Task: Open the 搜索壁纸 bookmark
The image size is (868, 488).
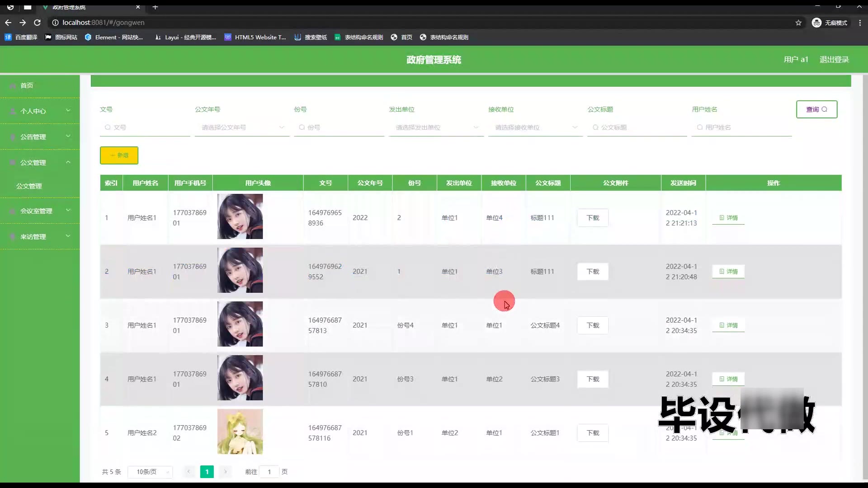Action: pyautogui.click(x=311, y=37)
